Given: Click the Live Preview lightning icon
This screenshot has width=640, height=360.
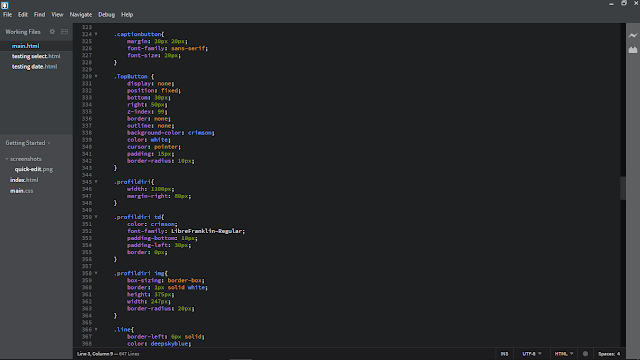Looking at the screenshot, I should [x=633, y=36].
